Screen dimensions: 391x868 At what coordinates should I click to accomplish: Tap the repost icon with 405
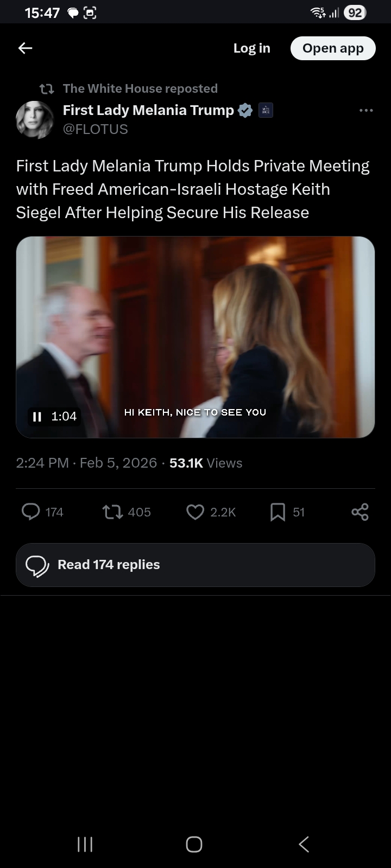112,512
